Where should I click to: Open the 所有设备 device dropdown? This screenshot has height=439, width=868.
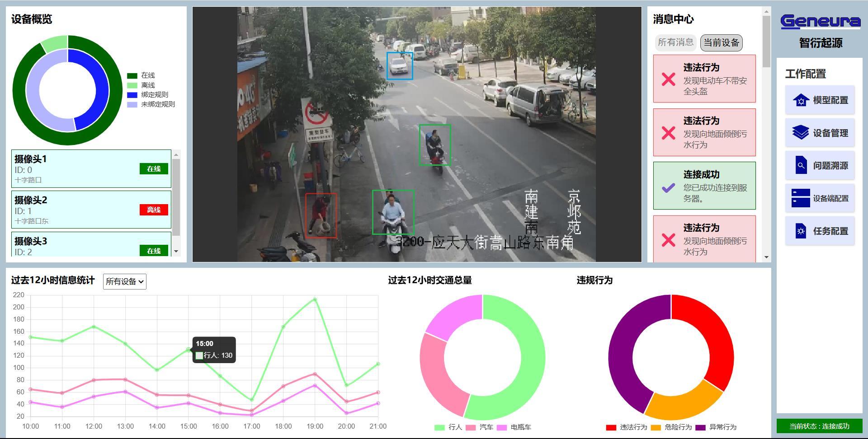click(124, 281)
